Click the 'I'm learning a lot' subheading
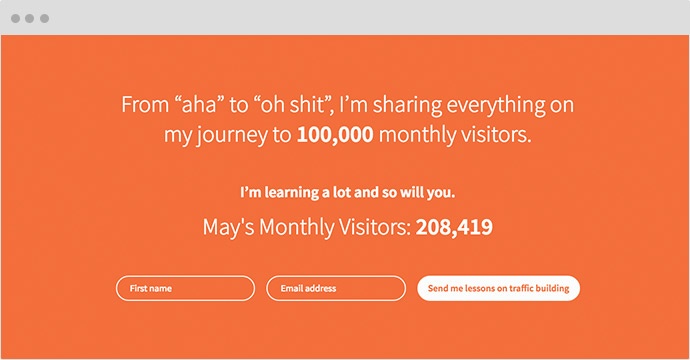The height and width of the screenshot is (360, 690). 348,193
